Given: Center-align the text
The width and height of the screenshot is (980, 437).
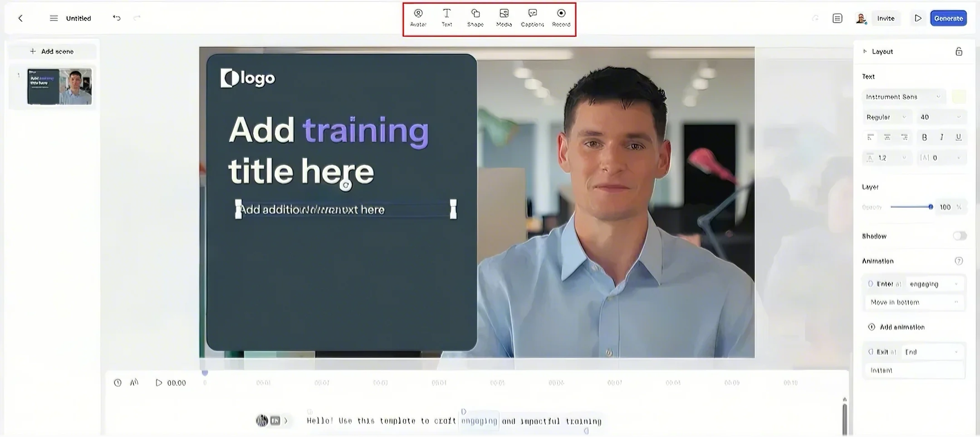Looking at the screenshot, I should (x=887, y=137).
